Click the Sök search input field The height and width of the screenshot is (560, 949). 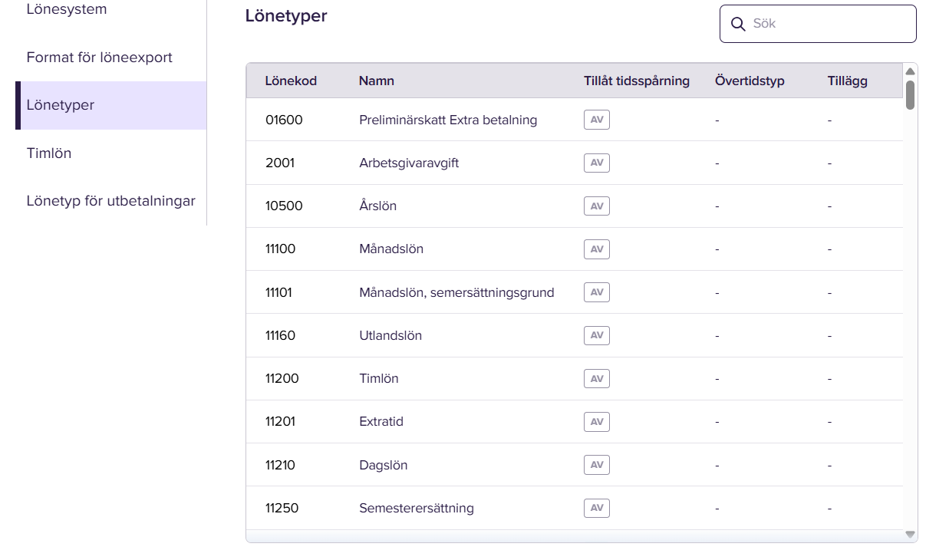[818, 24]
